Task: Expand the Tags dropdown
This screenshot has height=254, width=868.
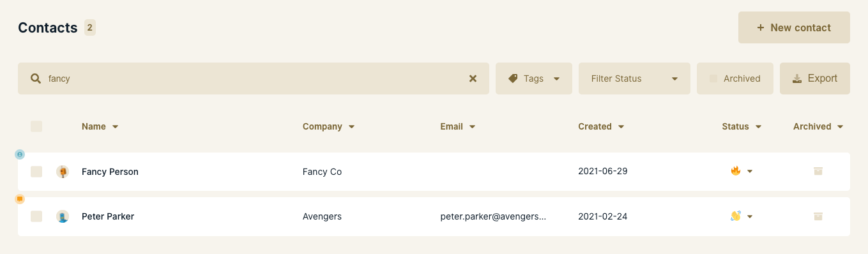Action: 534,78
